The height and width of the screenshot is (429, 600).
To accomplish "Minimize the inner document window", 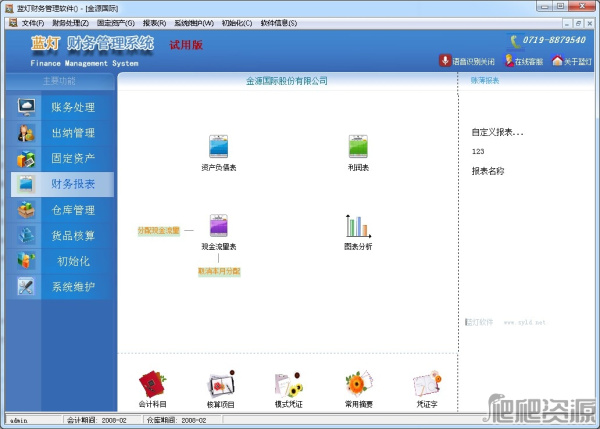I will click(567, 24).
